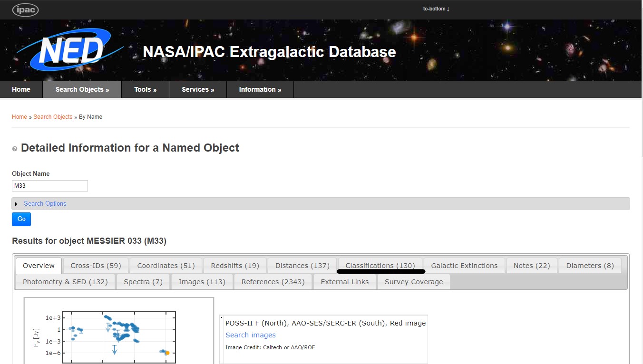The image size is (643, 364).
Task: Open Notes (22) tab
Action: click(532, 266)
